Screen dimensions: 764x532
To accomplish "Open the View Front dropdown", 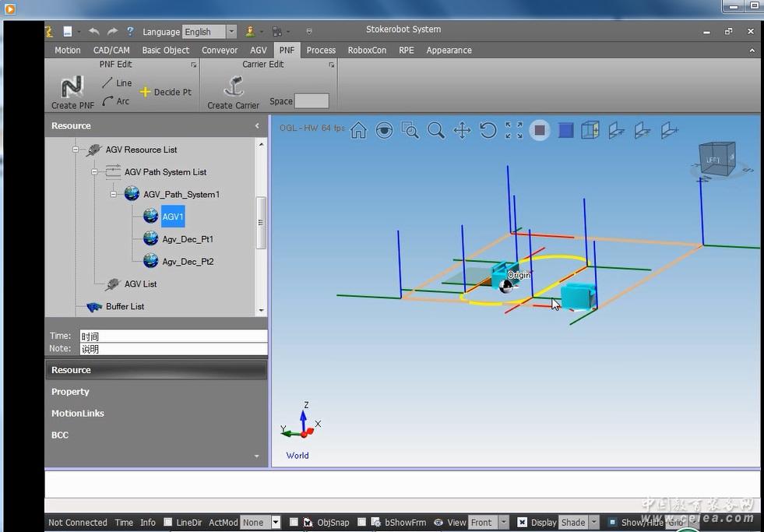I will tap(503, 523).
